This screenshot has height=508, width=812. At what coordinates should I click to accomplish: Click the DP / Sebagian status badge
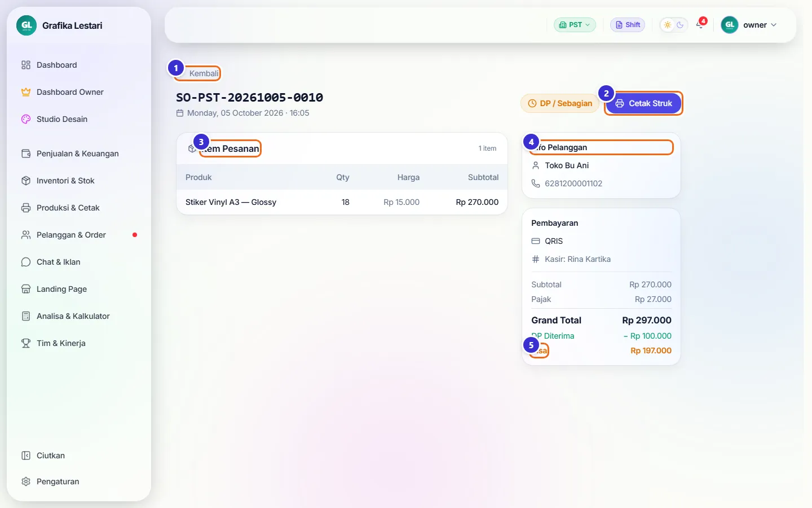[559, 103]
